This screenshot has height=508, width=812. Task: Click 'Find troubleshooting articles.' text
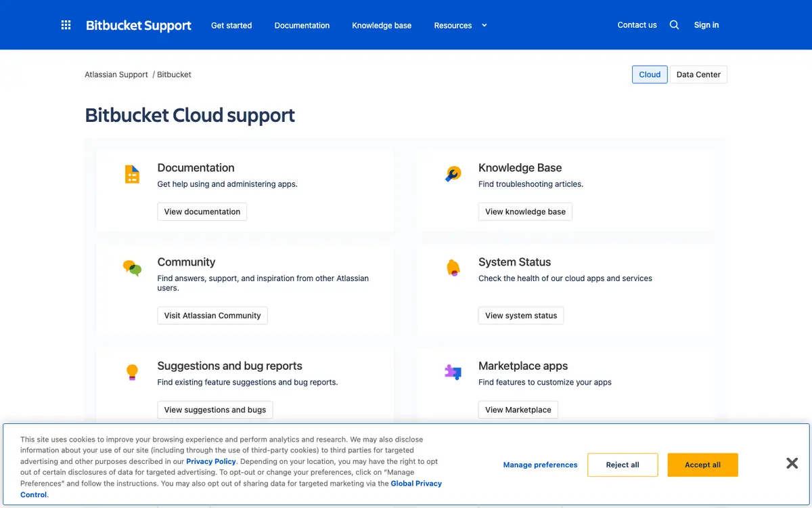click(531, 184)
